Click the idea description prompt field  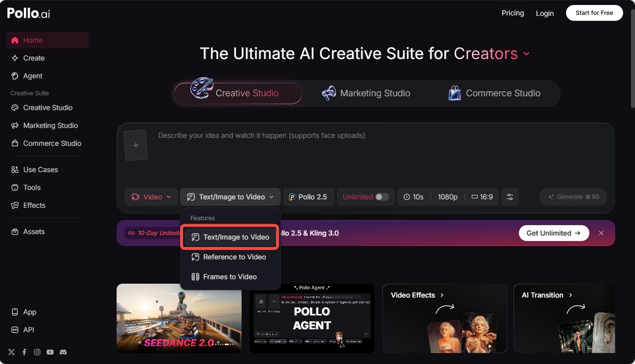pyautogui.click(x=382, y=154)
